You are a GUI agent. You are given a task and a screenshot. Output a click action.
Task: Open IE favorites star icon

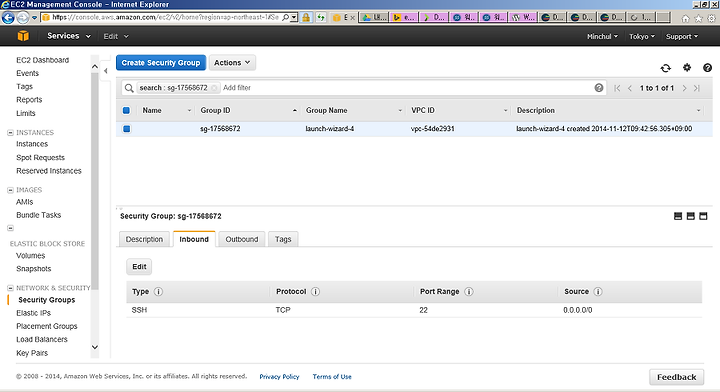(x=698, y=18)
